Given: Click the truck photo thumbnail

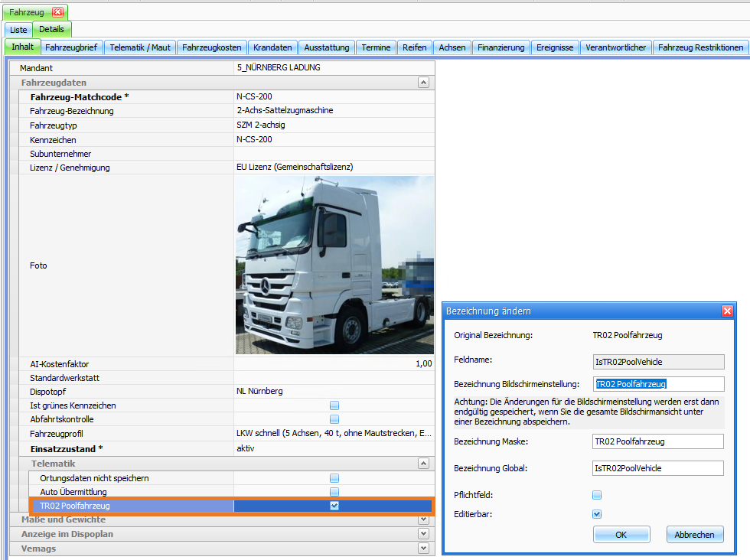Looking at the screenshot, I should 334,265.
